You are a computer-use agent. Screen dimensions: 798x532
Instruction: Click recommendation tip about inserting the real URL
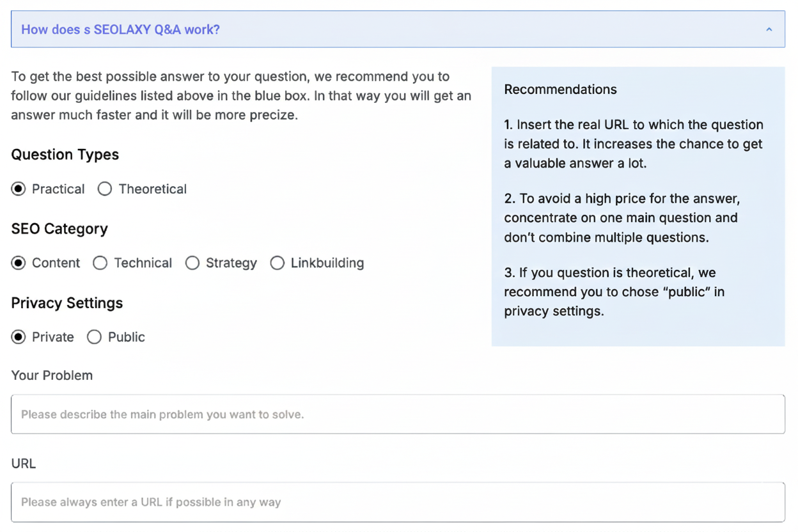[632, 144]
